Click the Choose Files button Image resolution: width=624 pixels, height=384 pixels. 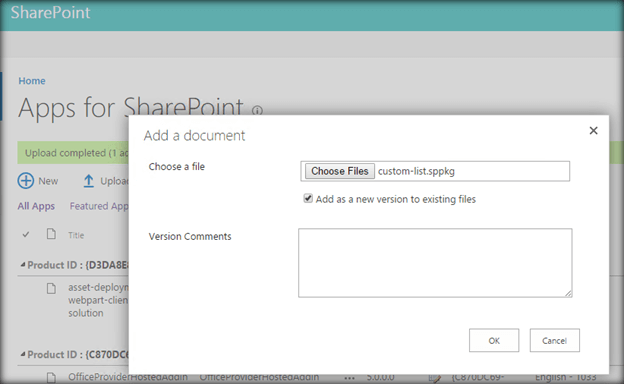pyautogui.click(x=339, y=171)
